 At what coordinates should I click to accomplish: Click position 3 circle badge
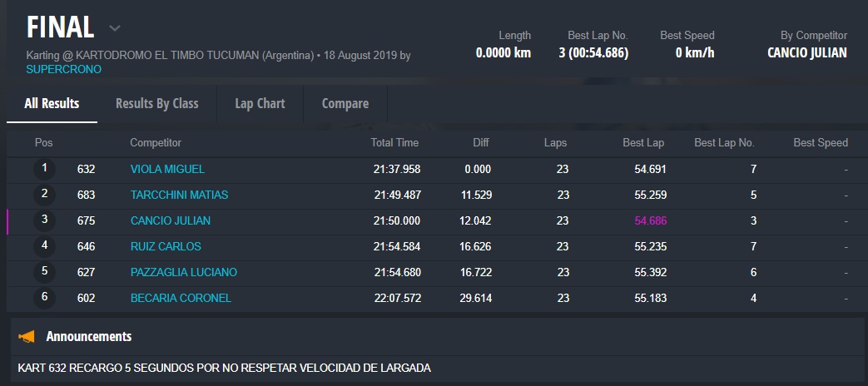point(44,220)
